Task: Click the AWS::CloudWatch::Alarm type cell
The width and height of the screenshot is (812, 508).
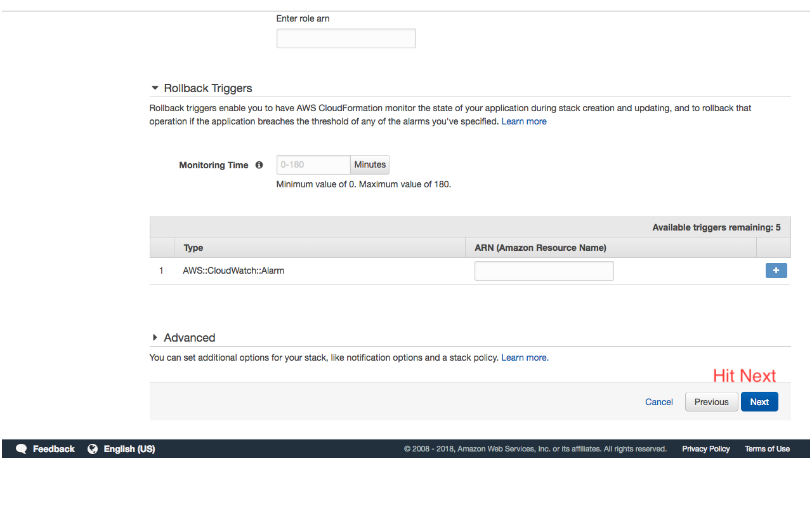Action: 233,271
